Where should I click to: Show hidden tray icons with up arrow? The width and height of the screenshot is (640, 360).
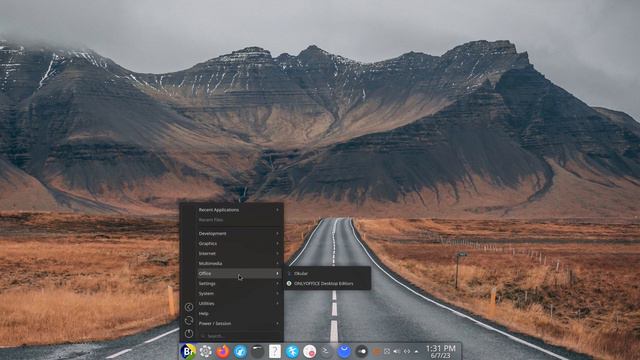[416, 351]
